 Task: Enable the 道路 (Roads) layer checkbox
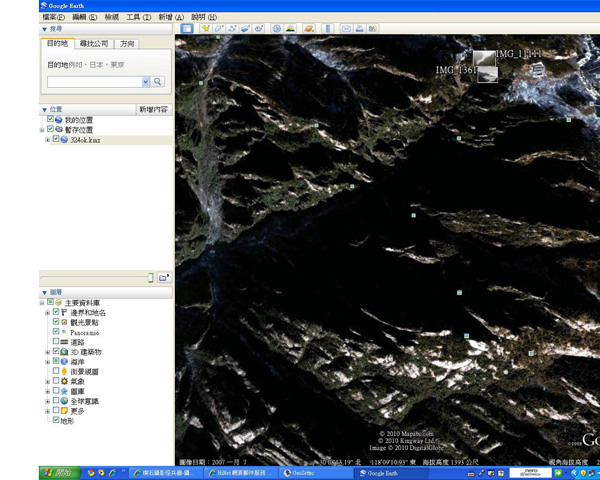pos(56,342)
